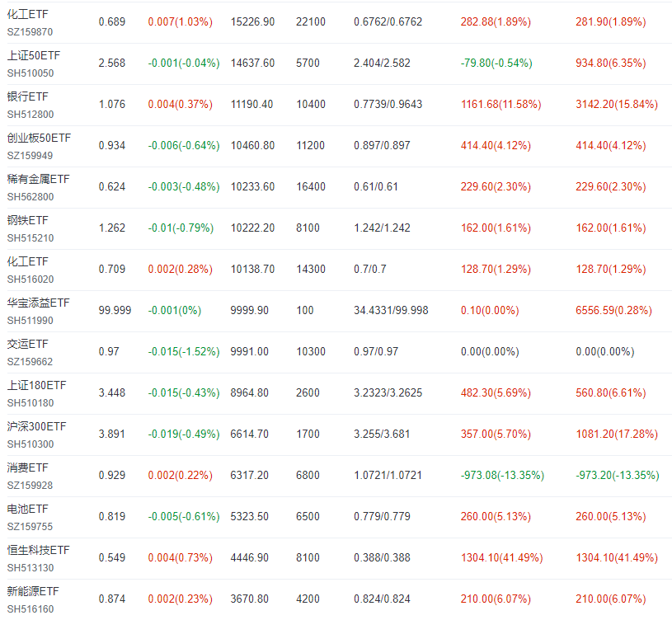Click the cost value 0.7739/0.9643
This screenshot has height=620, width=672.
coord(388,104)
